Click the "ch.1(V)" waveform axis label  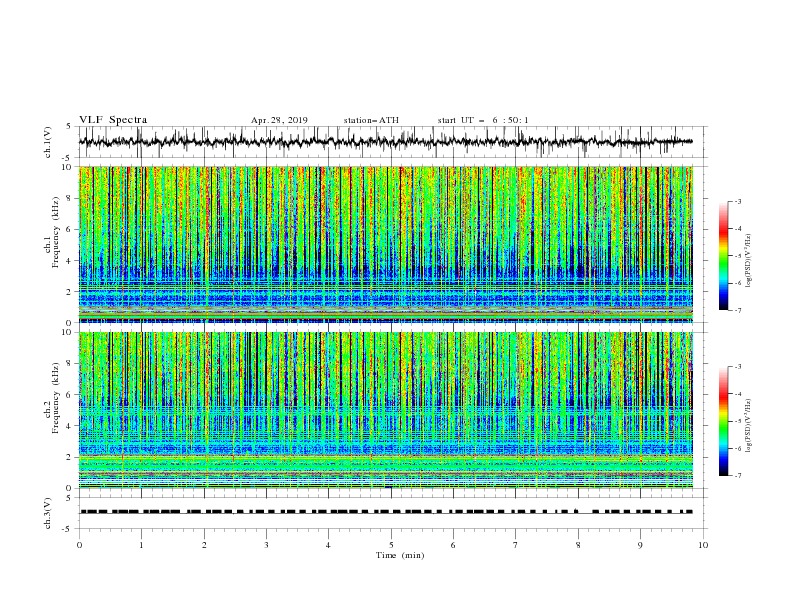pos(48,142)
